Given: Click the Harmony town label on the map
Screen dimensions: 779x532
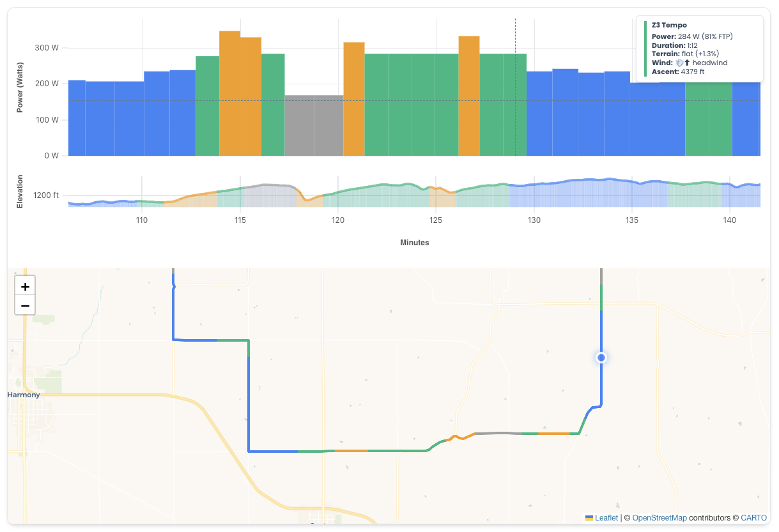Looking at the screenshot, I should [x=24, y=395].
